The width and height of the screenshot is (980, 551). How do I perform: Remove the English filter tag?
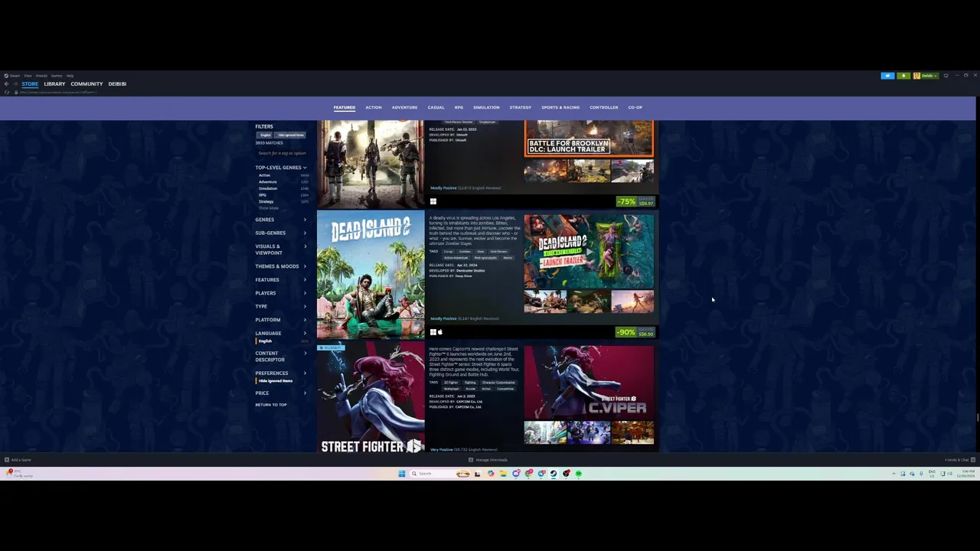coord(265,135)
